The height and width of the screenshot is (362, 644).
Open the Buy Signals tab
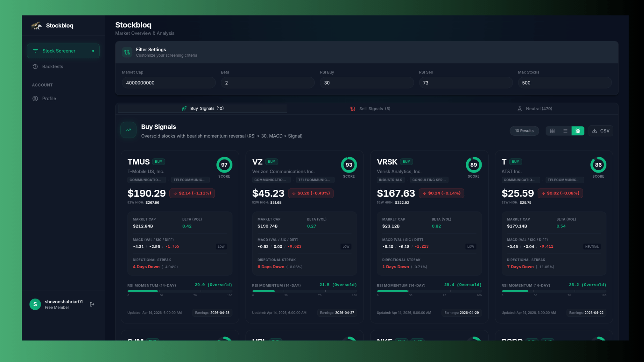click(203, 109)
